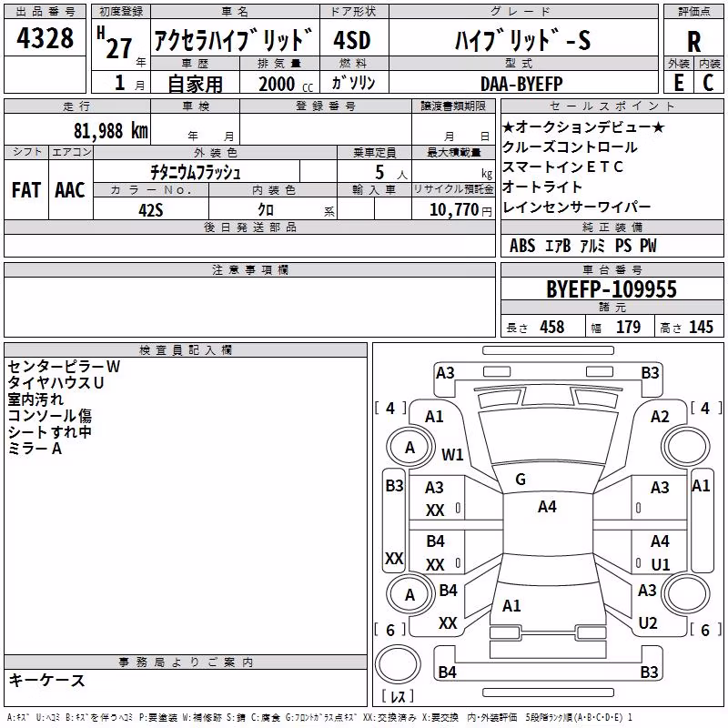Click the interior grade C
The image size is (728, 728).
pyautogui.click(x=708, y=83)
